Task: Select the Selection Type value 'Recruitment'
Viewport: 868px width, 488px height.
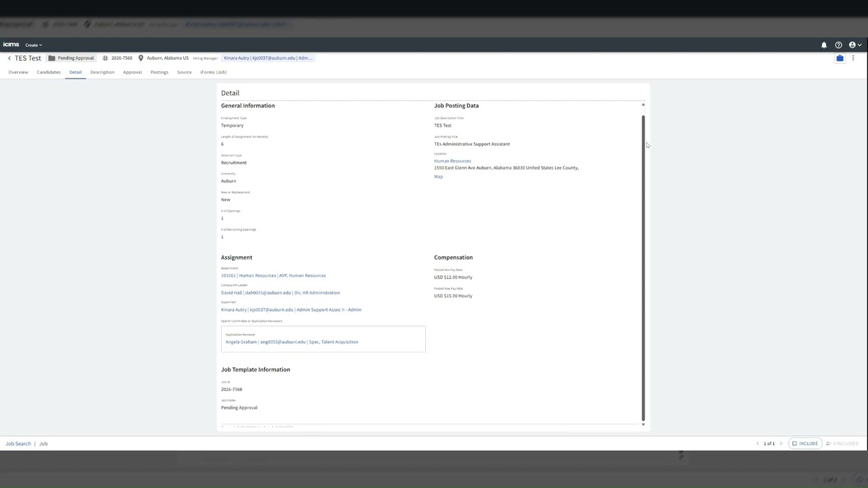Action: [234, 163]
